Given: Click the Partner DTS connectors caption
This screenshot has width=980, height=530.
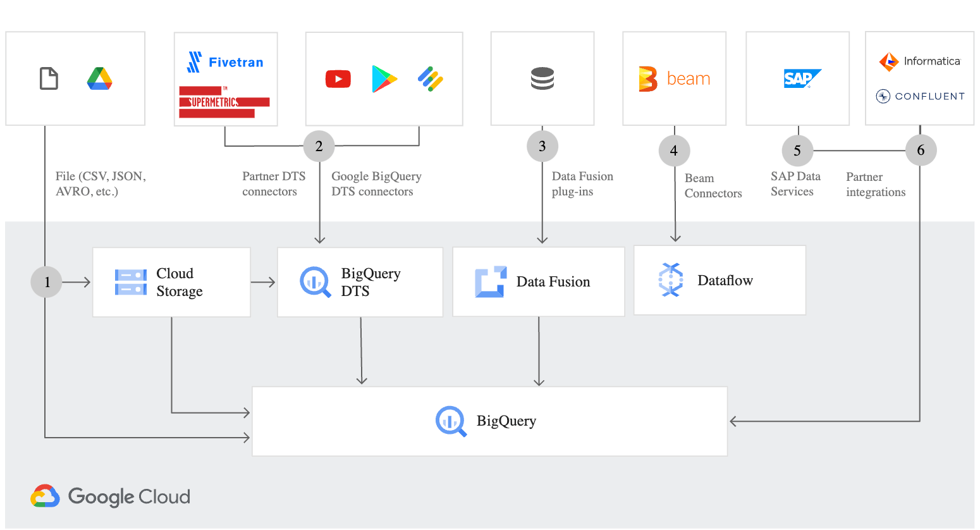Looking at the screenshot, I should click(274, 183).
